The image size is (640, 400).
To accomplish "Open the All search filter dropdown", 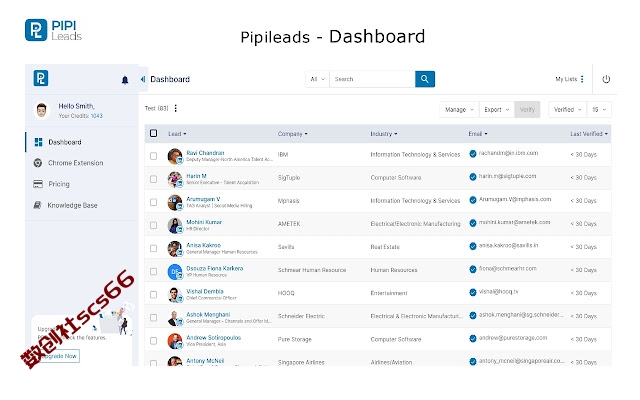I will [x=317, y=79].
